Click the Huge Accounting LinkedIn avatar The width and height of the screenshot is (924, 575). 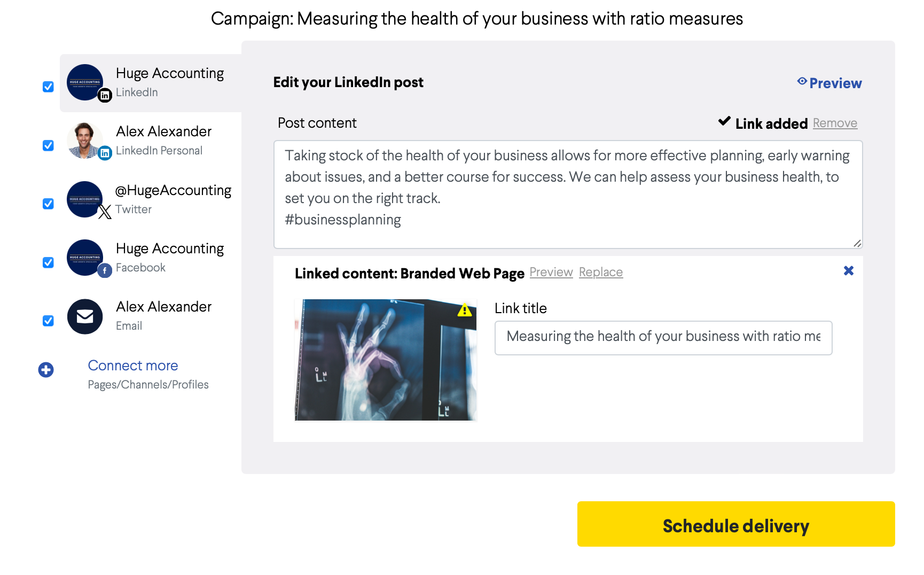pyautogui.click(x=85, y=82)
